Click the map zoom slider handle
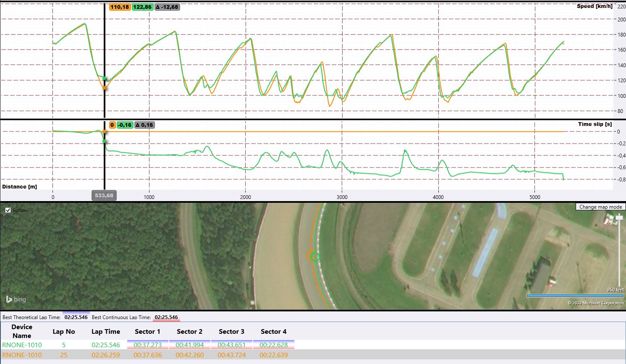 click(619, 217)
